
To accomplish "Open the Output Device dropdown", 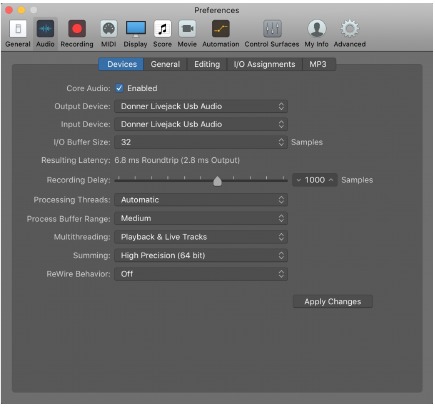I will click(x=201, y=106).
